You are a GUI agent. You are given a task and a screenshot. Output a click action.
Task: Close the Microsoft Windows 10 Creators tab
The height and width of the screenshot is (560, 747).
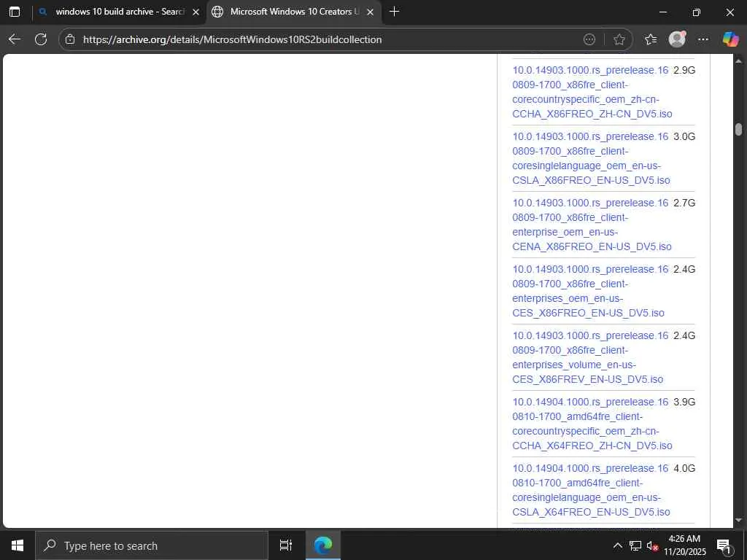[x=370, y=12]
